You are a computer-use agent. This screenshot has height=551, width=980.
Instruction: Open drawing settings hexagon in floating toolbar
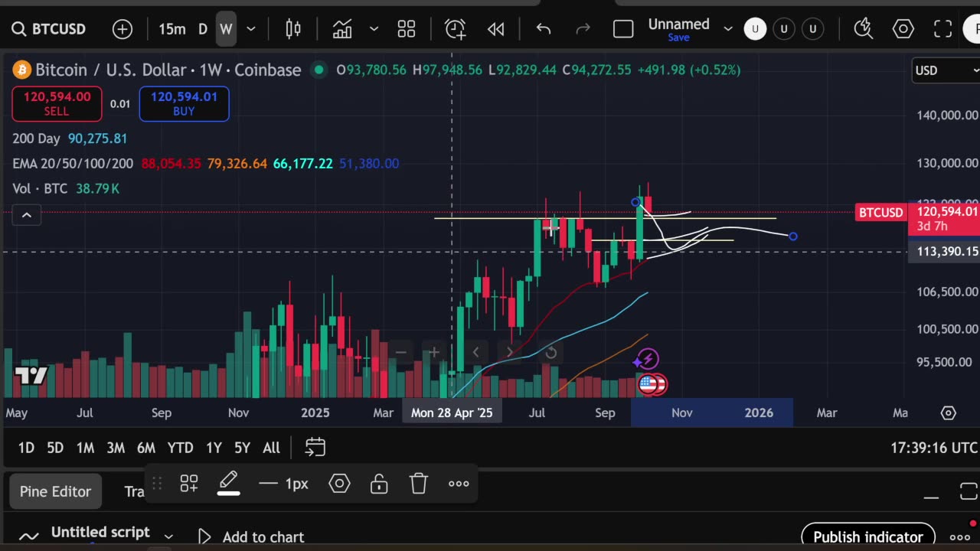(339, 484)
